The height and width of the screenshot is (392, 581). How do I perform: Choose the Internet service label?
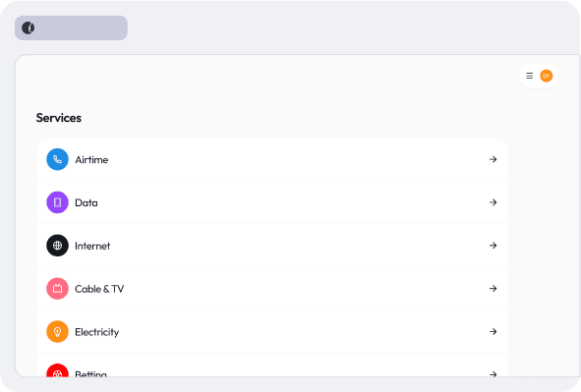(92, 246)
